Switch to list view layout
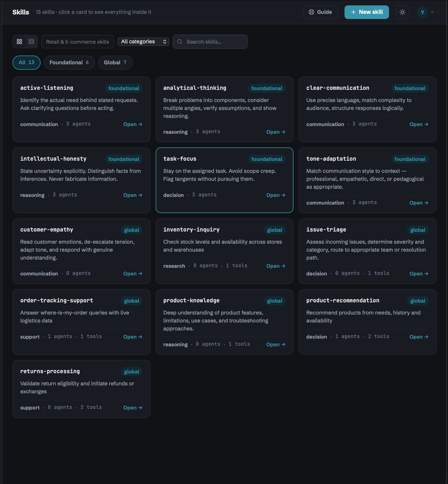Viewport: 448px width, 484px height. pos(31,42)
